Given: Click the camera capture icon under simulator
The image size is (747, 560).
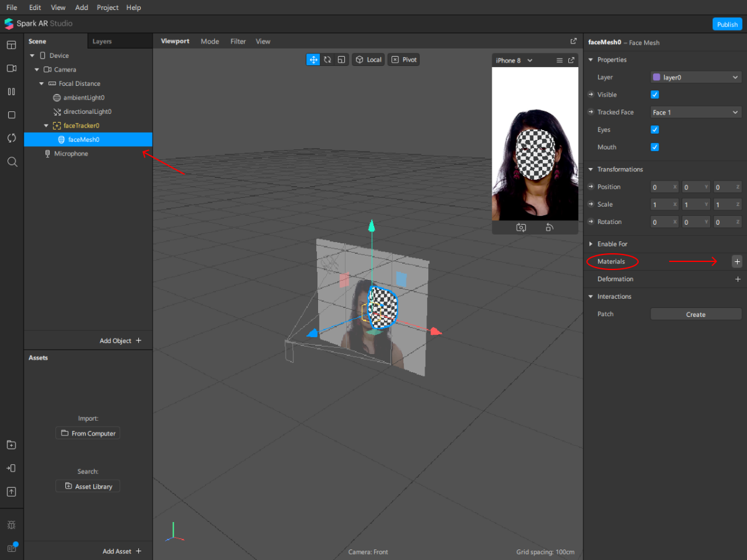Looking at the screenshot, I should [521, 228].
